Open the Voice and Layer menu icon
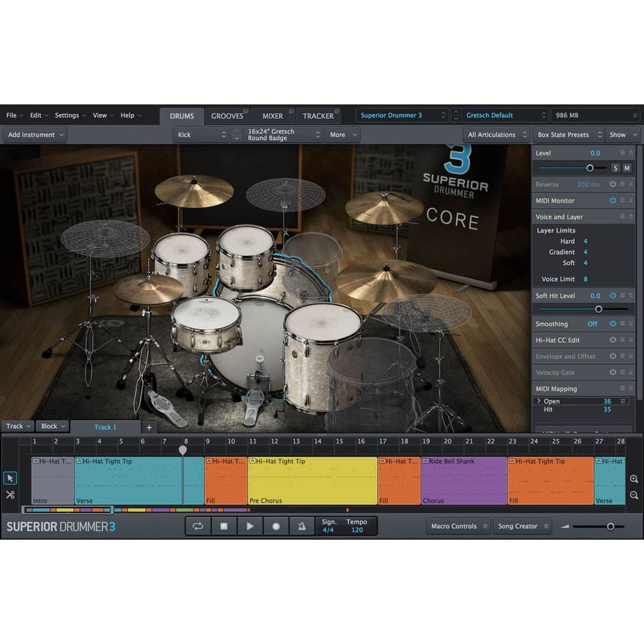Viewport: 644px width, 644px height. (622, 216)
